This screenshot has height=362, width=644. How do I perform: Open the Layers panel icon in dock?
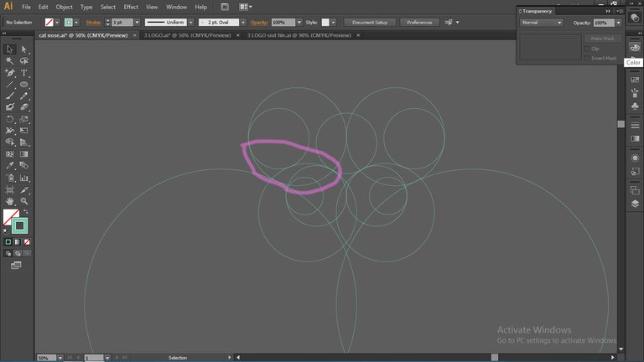coord(635,204)
